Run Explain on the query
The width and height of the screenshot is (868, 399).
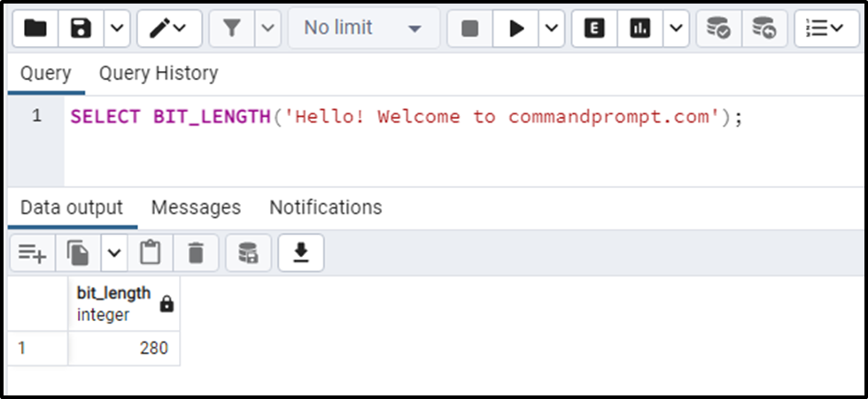(594, 28)
